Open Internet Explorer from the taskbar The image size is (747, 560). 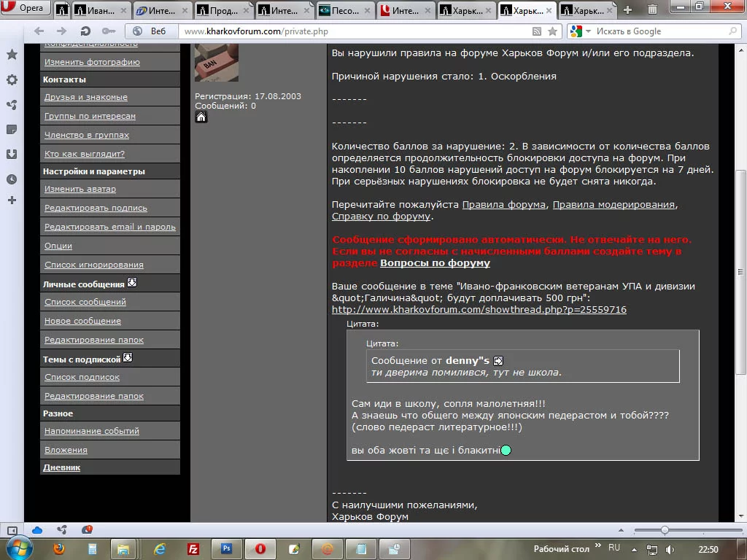(160, 549)
